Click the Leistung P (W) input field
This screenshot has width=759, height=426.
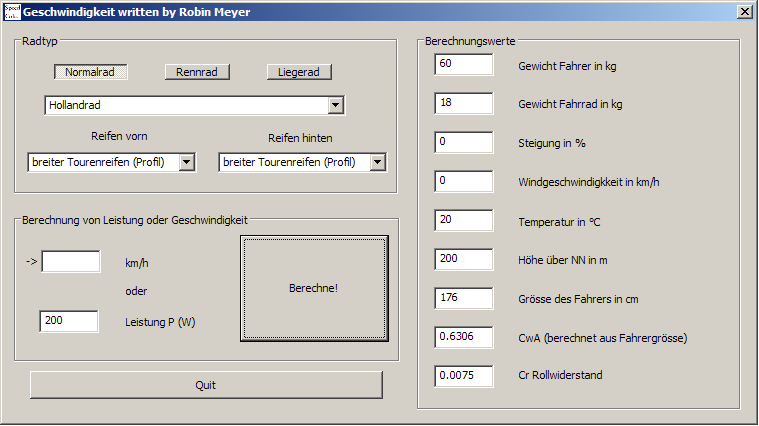[69, 321]
